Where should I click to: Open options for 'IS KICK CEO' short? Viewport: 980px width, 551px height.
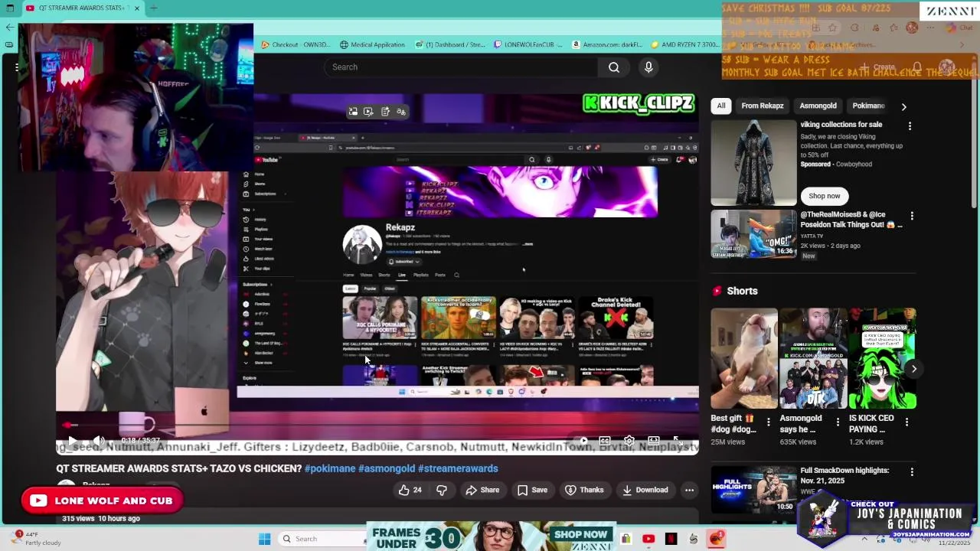(906, 422)
